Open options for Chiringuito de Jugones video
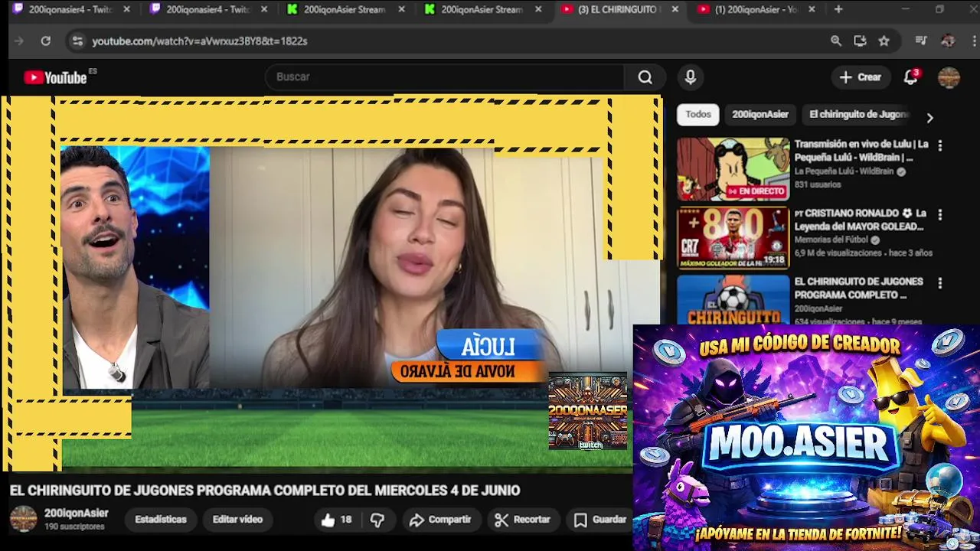Screen dimensions: 980x551 tap(939, 283)
